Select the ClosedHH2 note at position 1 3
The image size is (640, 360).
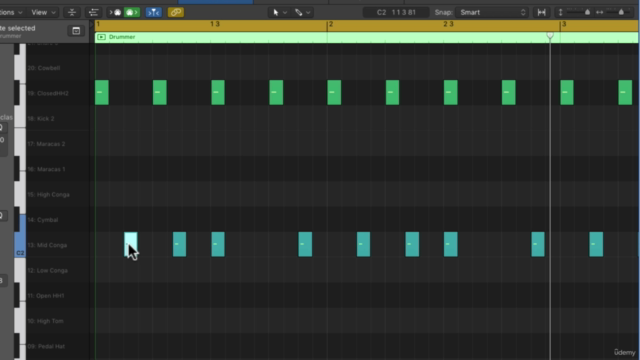coord(218,93)
